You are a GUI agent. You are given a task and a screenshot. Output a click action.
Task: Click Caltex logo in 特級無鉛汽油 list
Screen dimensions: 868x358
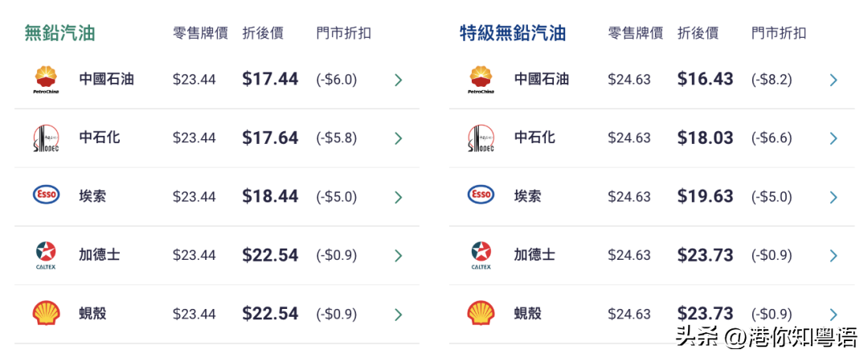(x=481, y=256)
